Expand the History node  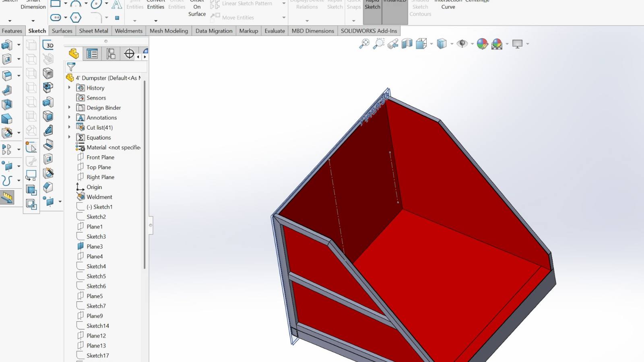69,88
